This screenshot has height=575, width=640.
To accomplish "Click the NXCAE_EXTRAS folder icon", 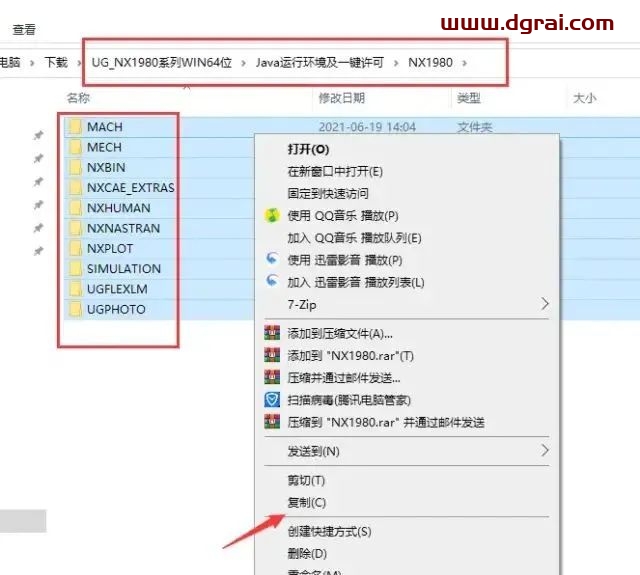I will click(x=75, y=188).
